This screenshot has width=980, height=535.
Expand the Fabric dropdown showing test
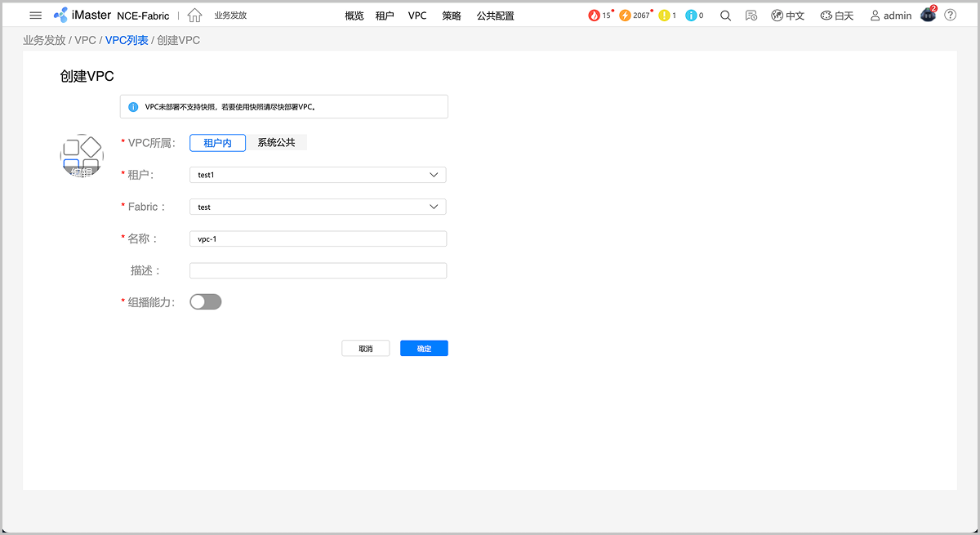tap(318, 207)
